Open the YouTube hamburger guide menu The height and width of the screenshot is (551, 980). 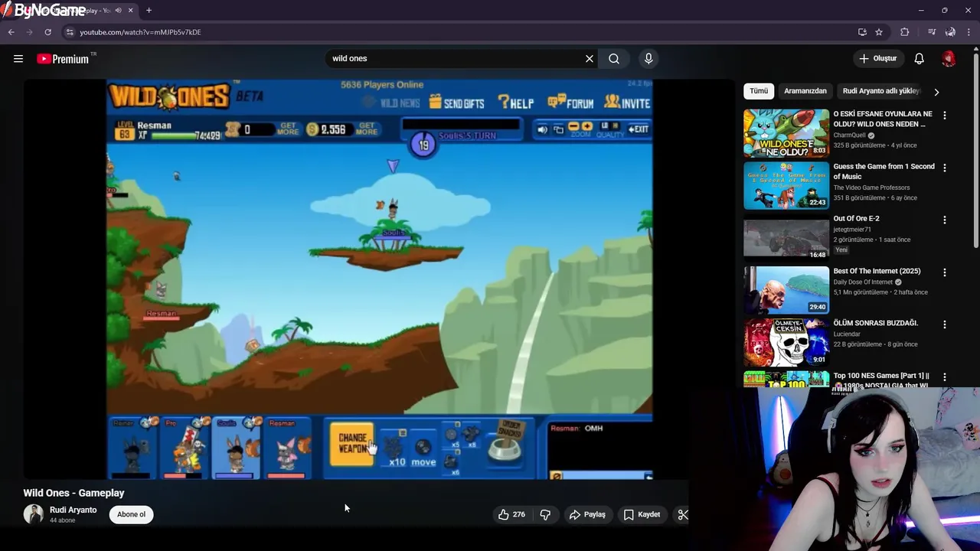click(18, 58)
